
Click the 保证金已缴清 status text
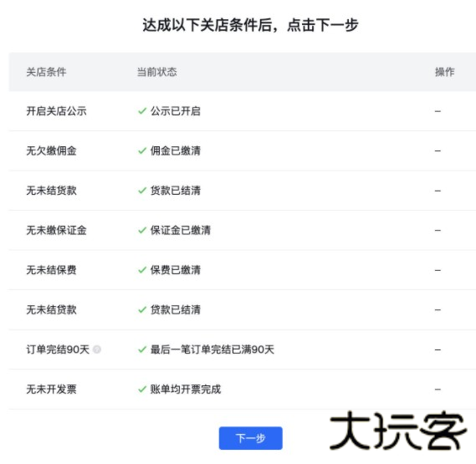[x=181, y=231]
